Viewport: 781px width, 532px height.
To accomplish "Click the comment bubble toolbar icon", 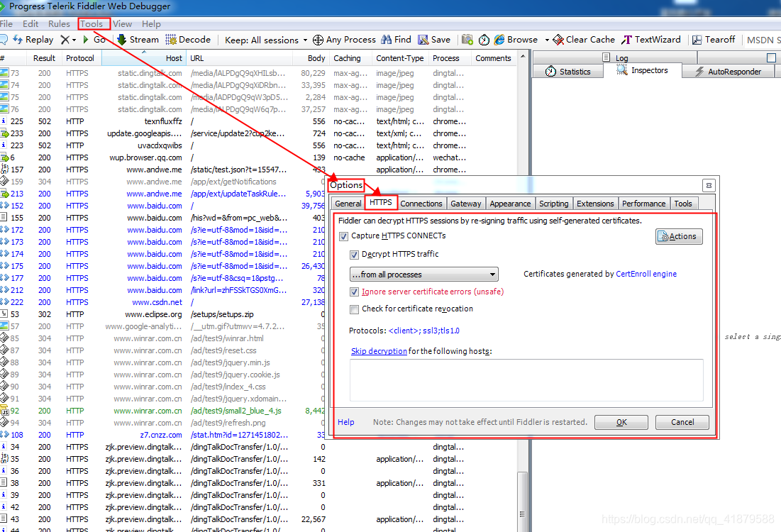I will 3,39.
